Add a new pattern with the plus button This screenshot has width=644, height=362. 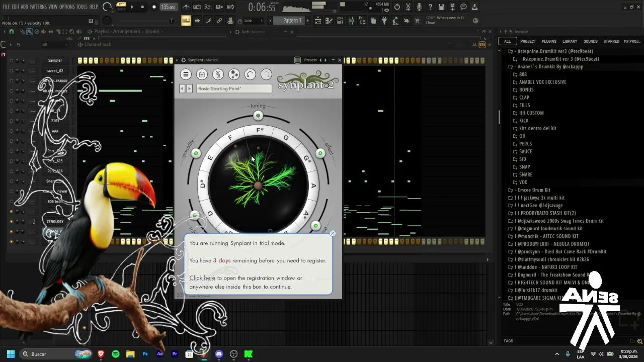pos(308,21)
